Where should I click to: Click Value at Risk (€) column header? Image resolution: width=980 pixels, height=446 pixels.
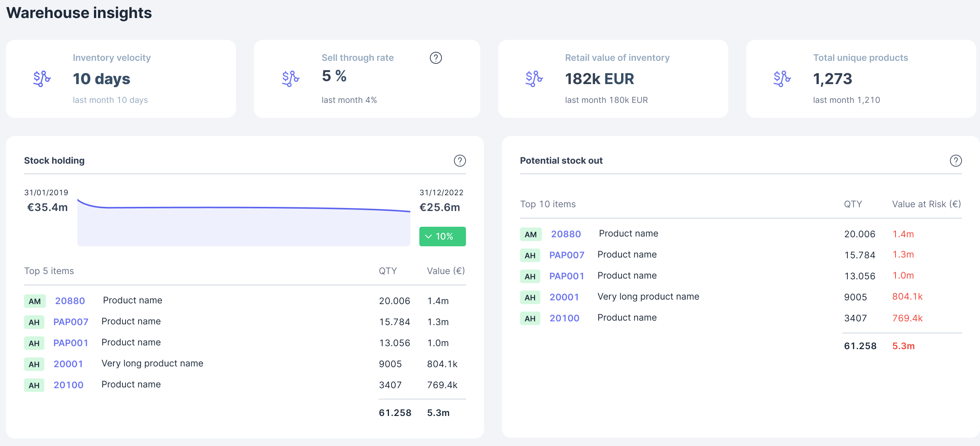[x=926, y=204]
